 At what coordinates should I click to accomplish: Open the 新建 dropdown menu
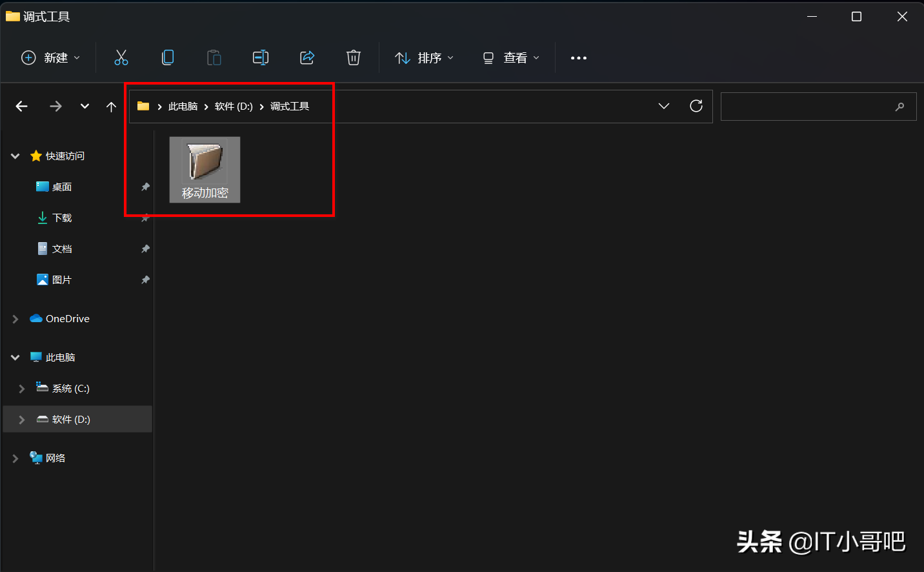coord(50,57)
